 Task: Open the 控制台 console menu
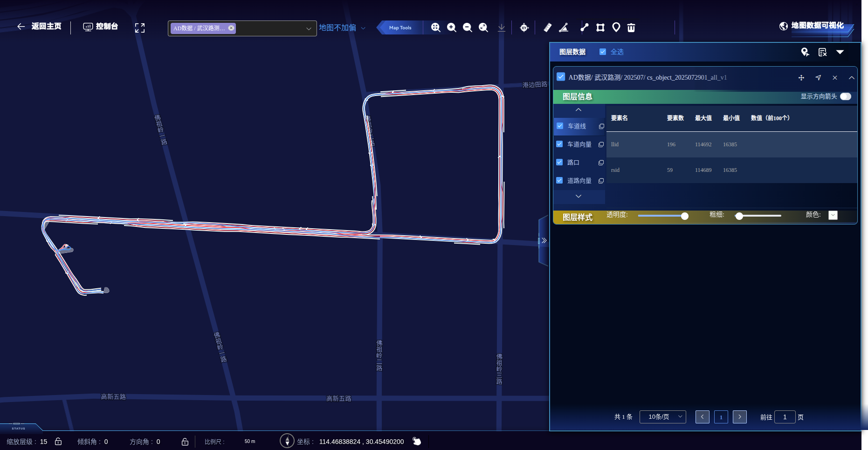(100, 27)
